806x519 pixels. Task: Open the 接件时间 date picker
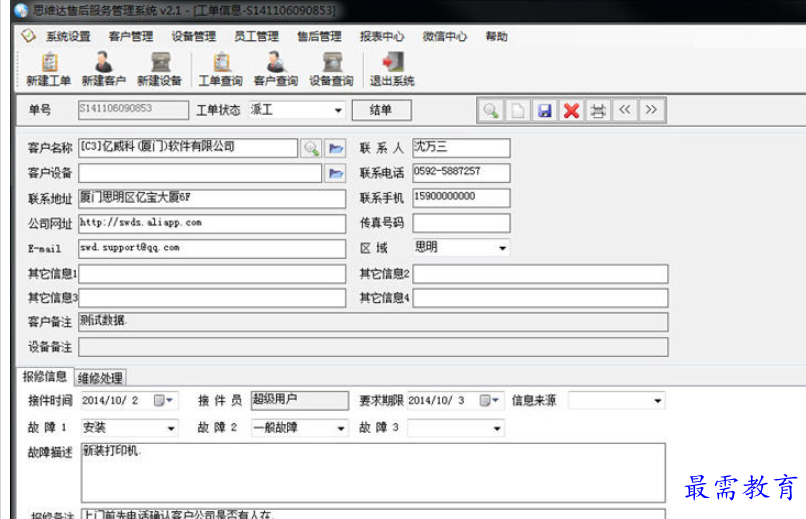tap(163, 401)
